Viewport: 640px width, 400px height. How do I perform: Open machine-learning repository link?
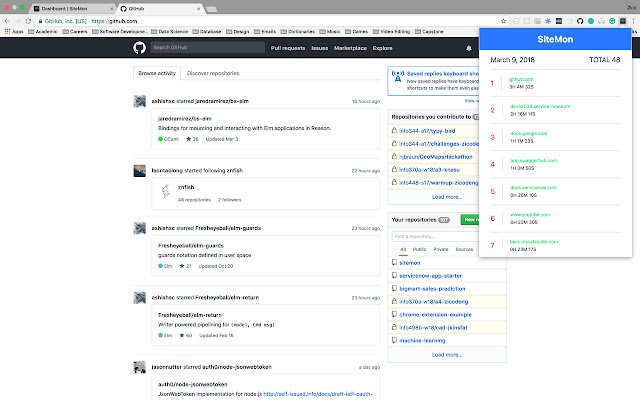click(422, 340)
